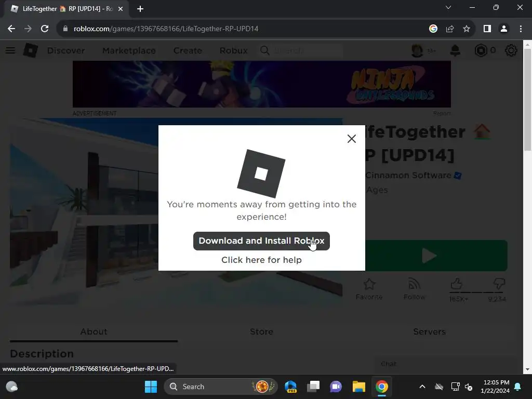Share this page icon

click(x=450, y=29)
